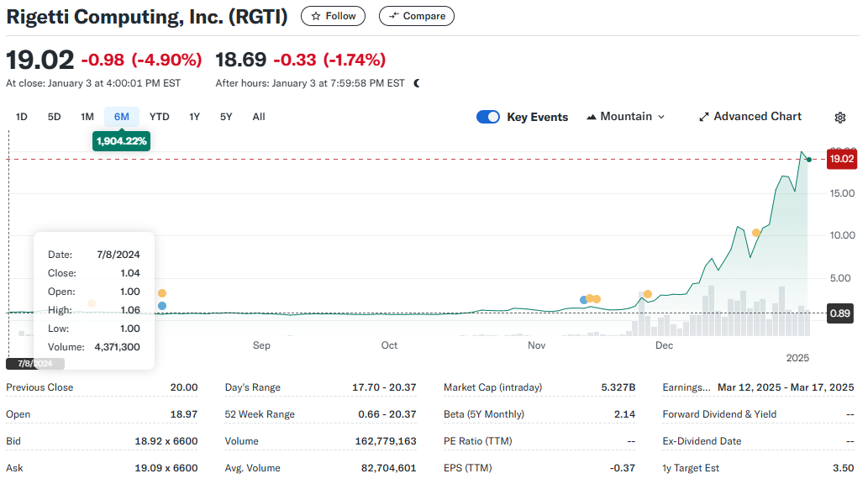Screen dimensions: 868x484
Task: Click the Earnings date Mar 12, 2025 - Mar 17, 2025
Action: (786, 387)
